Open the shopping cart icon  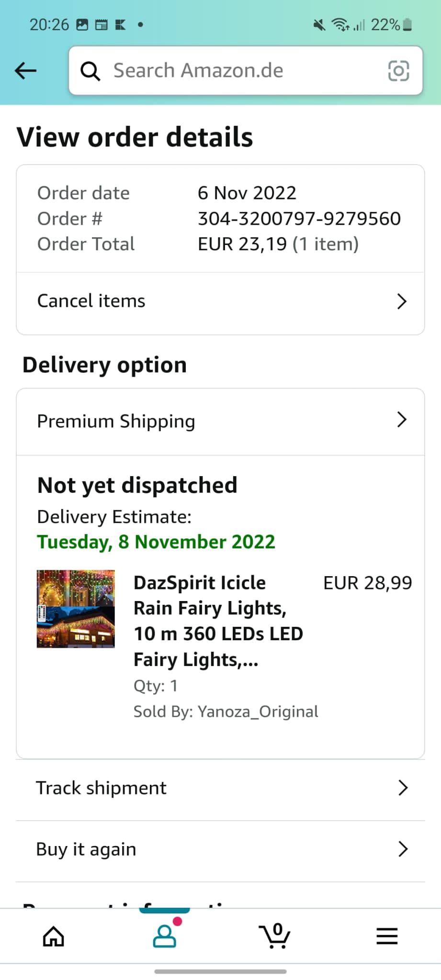tap(275, 936)
